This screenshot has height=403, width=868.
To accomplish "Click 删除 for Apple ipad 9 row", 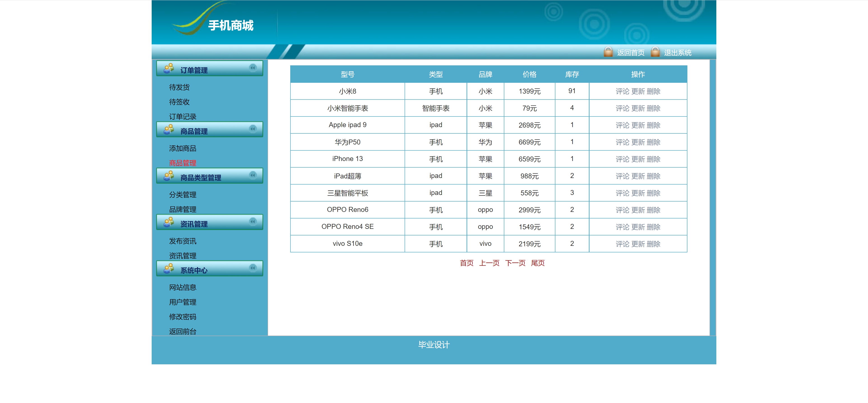I will click(654, 126).
